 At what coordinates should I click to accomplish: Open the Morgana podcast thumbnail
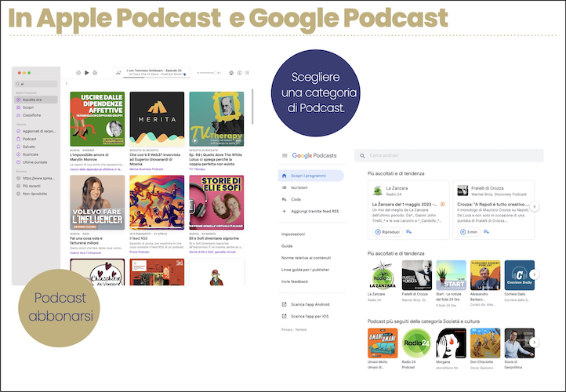pos(451,343)
